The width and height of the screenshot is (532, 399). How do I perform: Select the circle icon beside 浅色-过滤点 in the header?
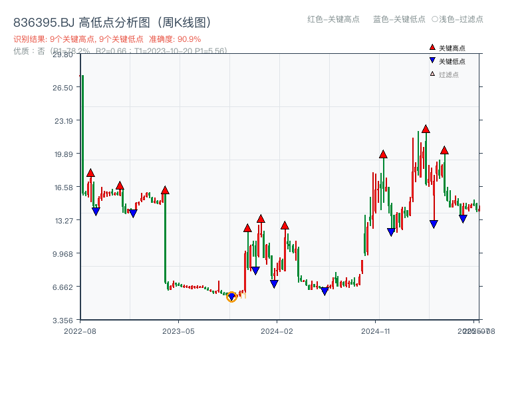(436, 20)
